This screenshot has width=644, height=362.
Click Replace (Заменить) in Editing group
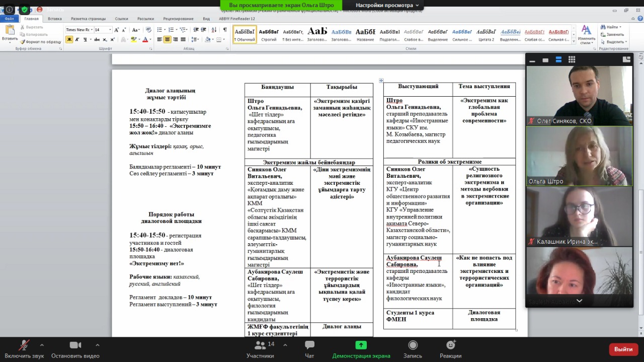pyautogui.click(x=612, y=34)
